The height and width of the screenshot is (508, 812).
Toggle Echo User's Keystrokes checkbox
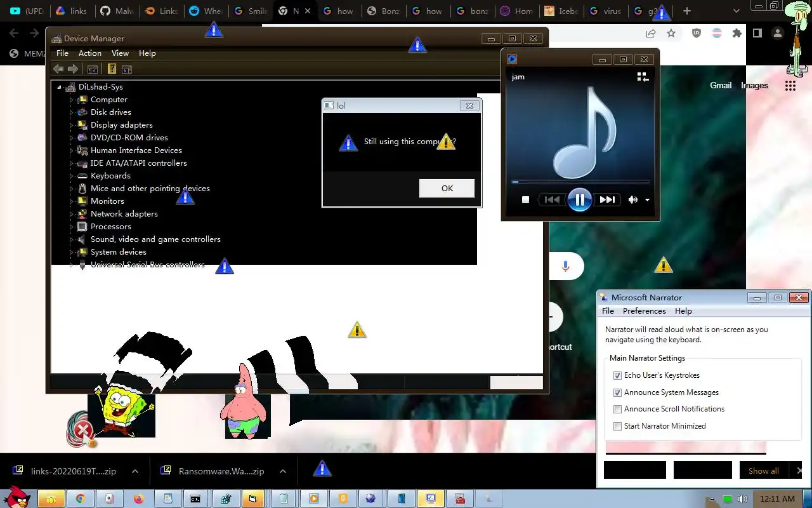point(617,376)
